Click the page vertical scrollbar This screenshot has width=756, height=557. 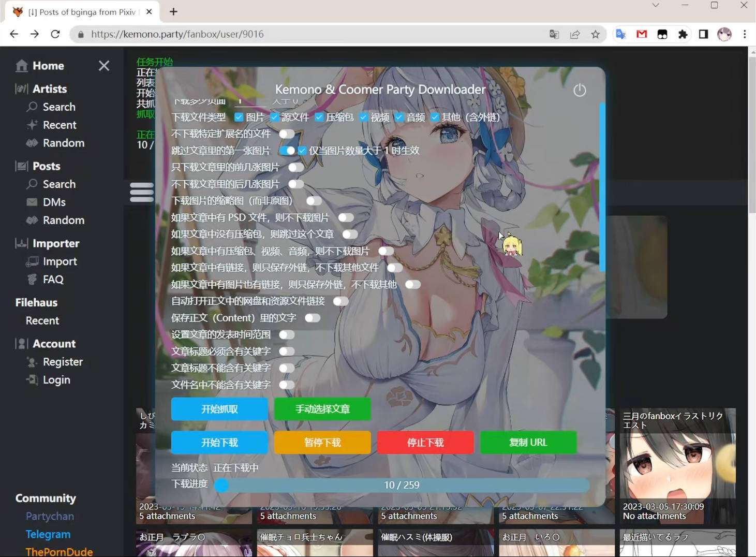point(752,135)
